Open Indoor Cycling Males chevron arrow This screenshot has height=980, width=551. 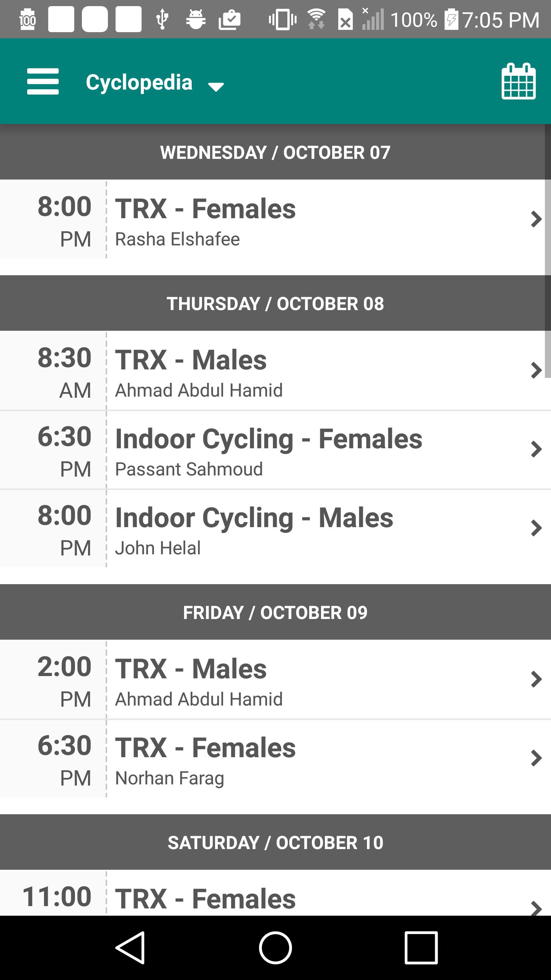click(x=536, y=528)
